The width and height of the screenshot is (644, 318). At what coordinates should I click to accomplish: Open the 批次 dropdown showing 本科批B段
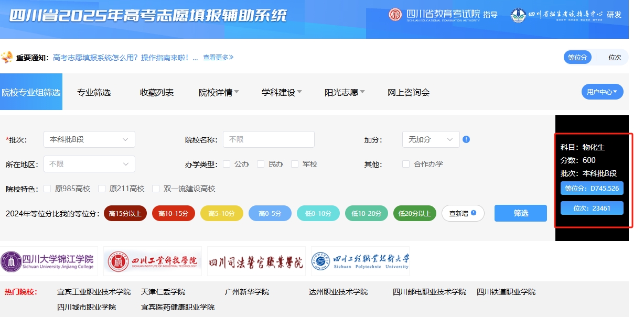click(89, 139)
